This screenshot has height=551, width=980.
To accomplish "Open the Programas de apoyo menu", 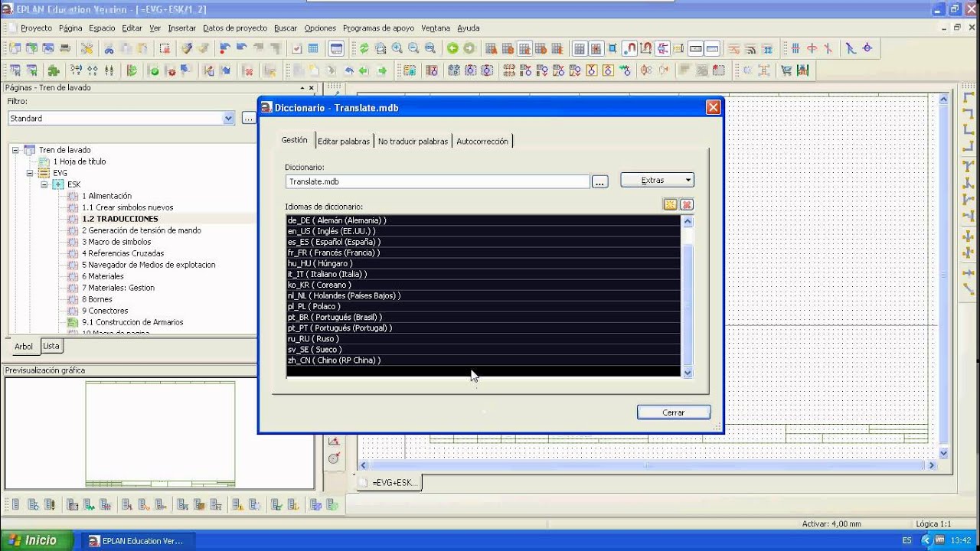I will [378, 28].
